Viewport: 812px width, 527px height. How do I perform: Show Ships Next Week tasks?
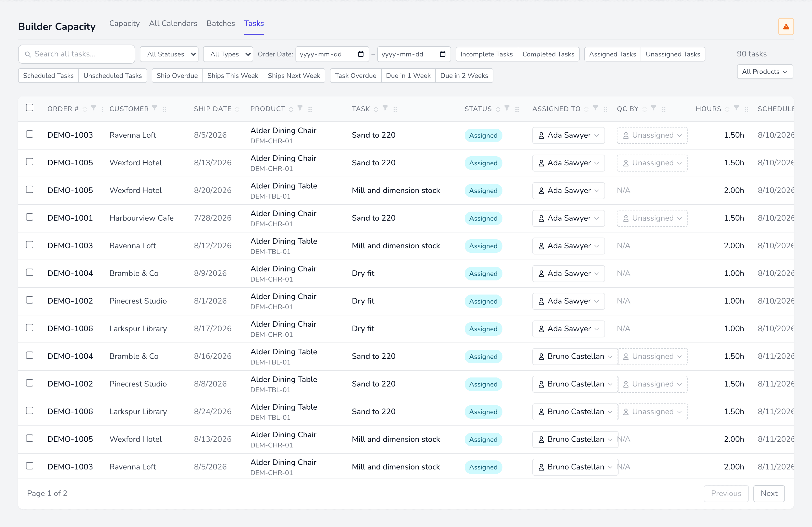pyautogui.click(x=294, y=76)
